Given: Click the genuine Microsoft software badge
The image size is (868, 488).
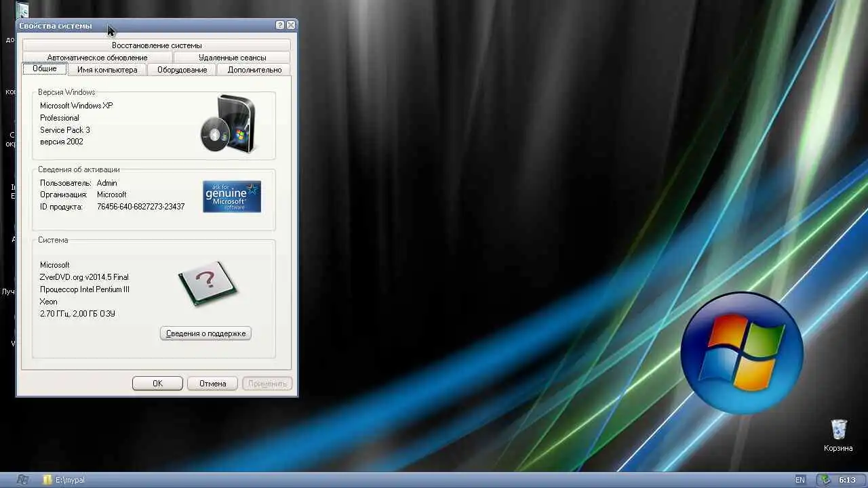Looking at the screenshot, I should click(x=232, y=197).
